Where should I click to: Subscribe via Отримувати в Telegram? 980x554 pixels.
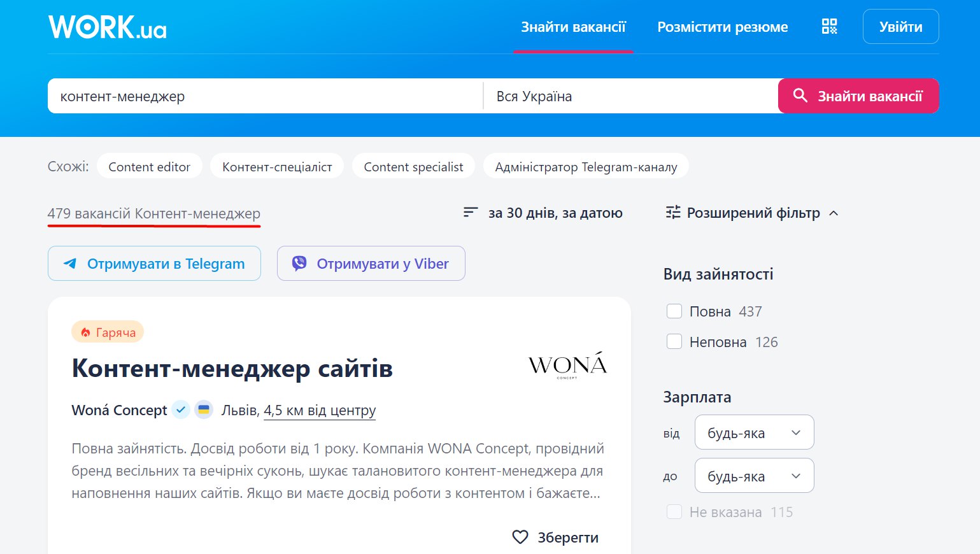pos(154,264)
